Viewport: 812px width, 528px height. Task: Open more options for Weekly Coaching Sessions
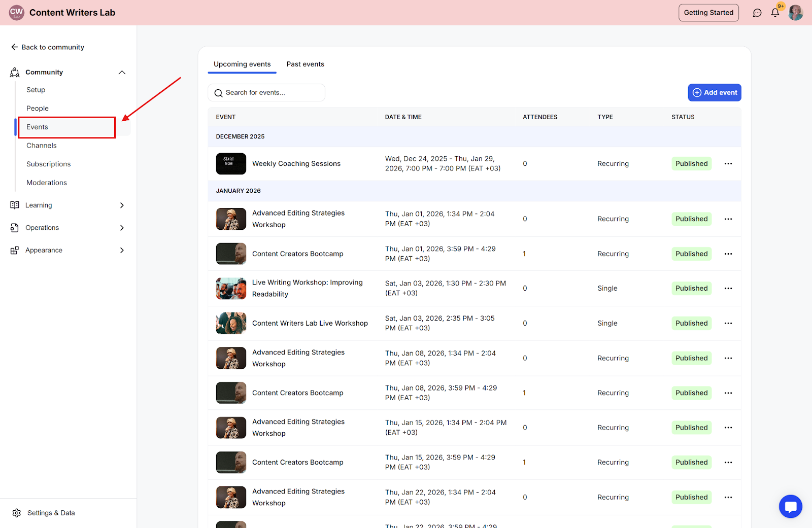(728, 164)
